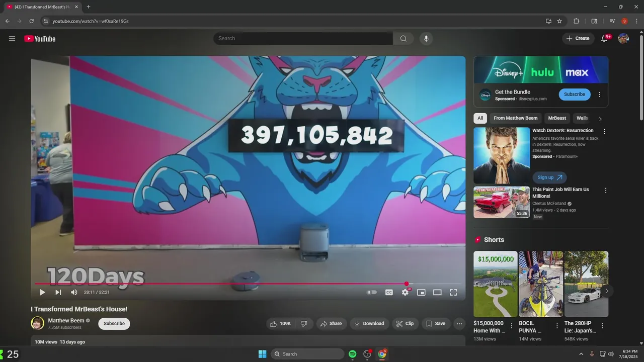Open a new browser tab
Image resolution: width=644 pixels, height=362 pixels.
[x=89, y=7]
